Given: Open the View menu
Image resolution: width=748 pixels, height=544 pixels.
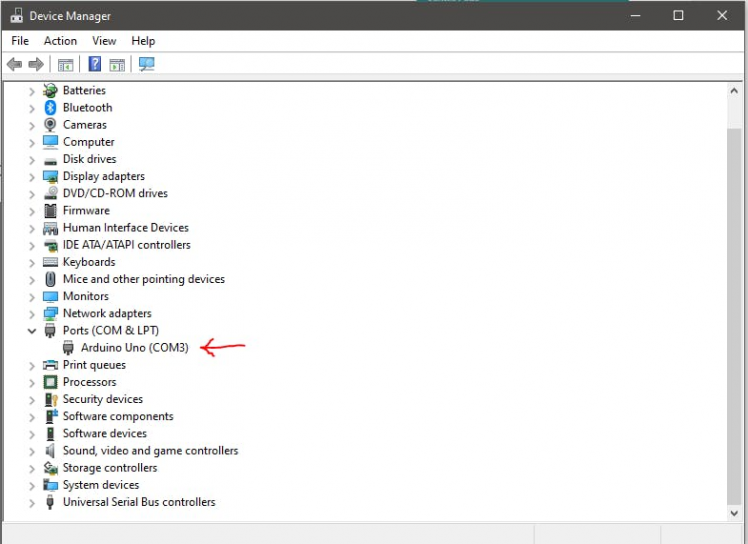Looking at the screenshot, I should 104,41.
